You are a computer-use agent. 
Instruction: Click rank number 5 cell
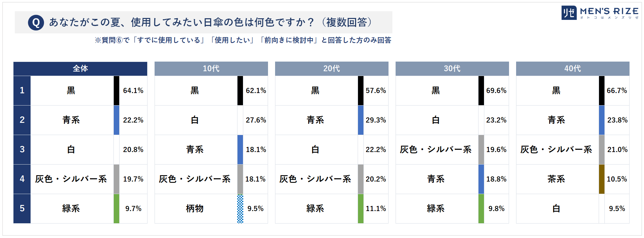click(x=22, y=208)
